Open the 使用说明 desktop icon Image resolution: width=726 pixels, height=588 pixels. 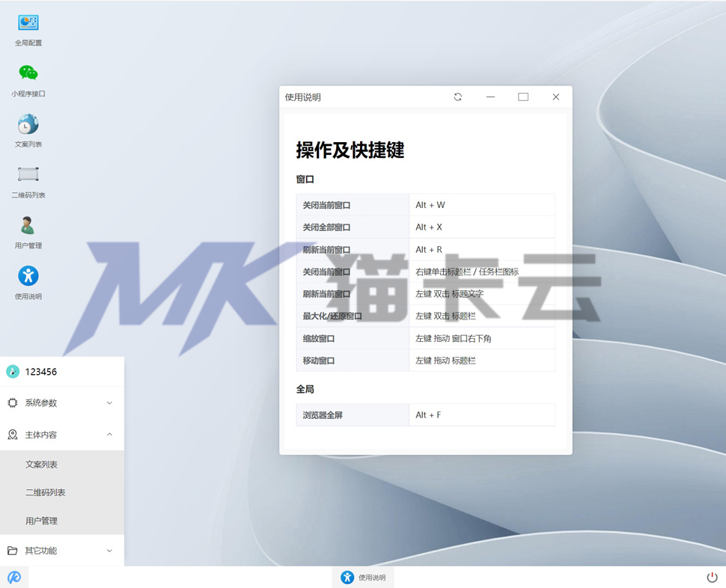[x=28, y=283]
